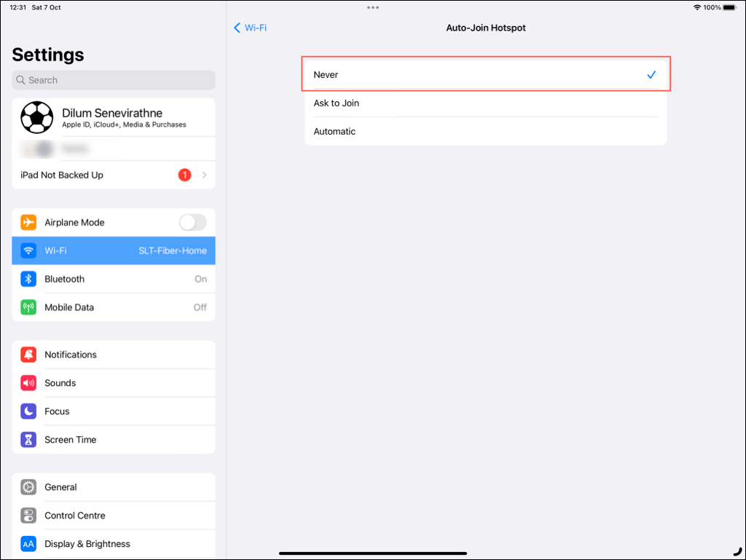
Task: Open the Mobile Data sidebar item
Action: click(114, 307)
